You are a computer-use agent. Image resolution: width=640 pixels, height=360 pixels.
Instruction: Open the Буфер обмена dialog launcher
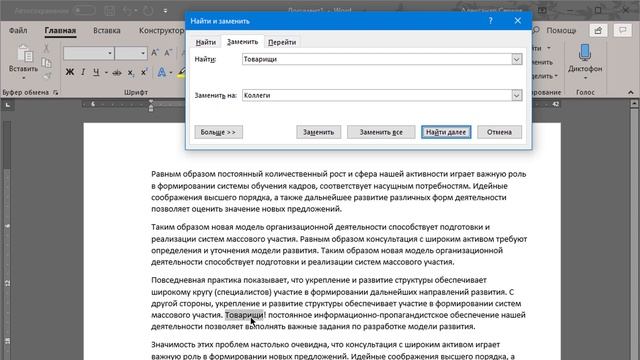click(x=56, y=93)
